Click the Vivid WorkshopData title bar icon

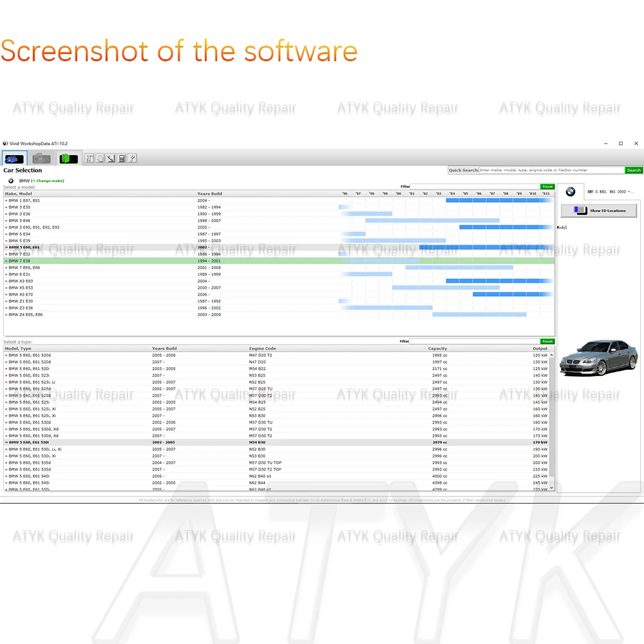coord(5,144)
